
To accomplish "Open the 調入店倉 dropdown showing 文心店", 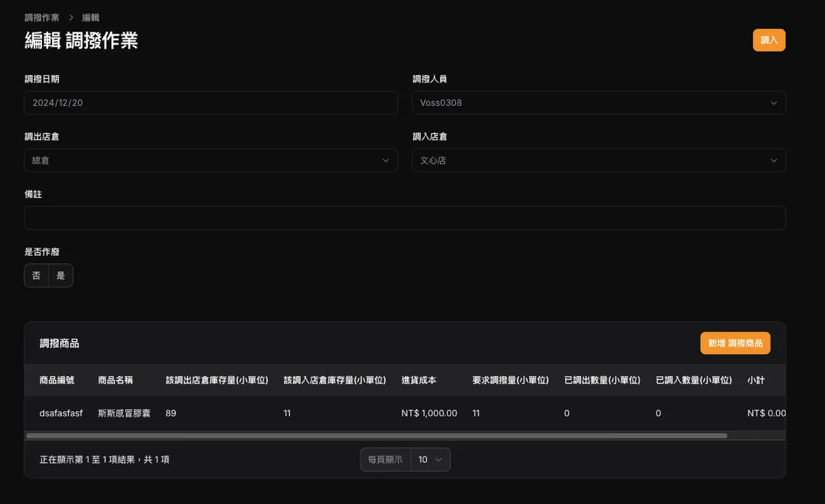I will [599, 160].
